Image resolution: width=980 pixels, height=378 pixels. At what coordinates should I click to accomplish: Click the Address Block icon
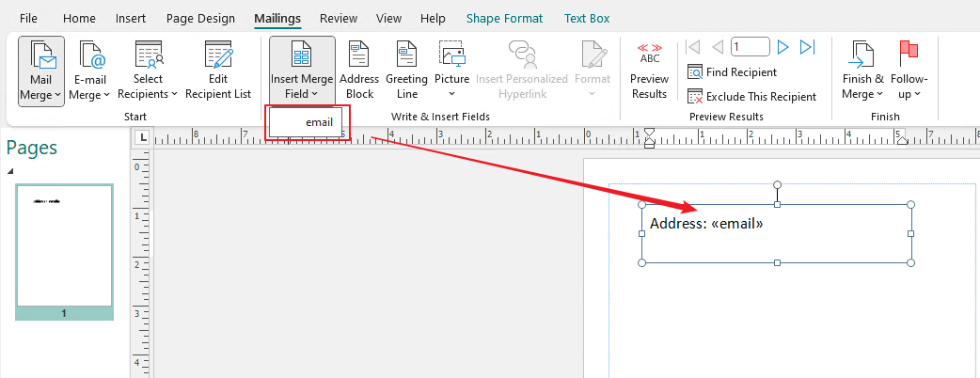[x=358, y=54]
